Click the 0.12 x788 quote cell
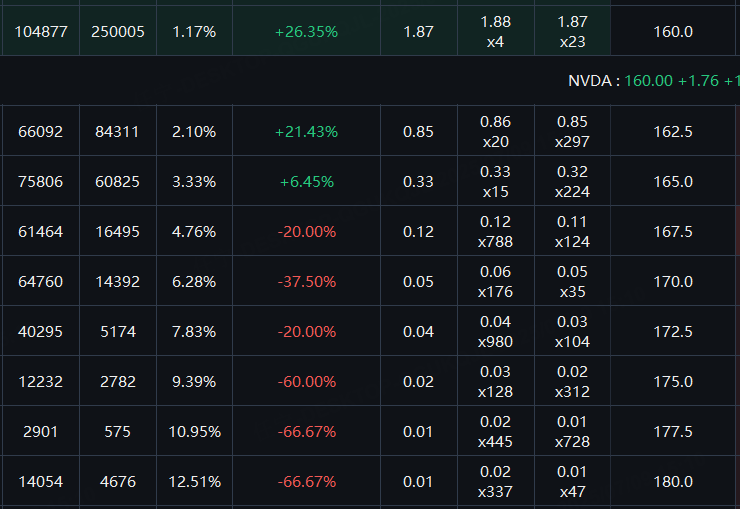The image size is (740, 509). pyautogui.click(x=495, y=231)
